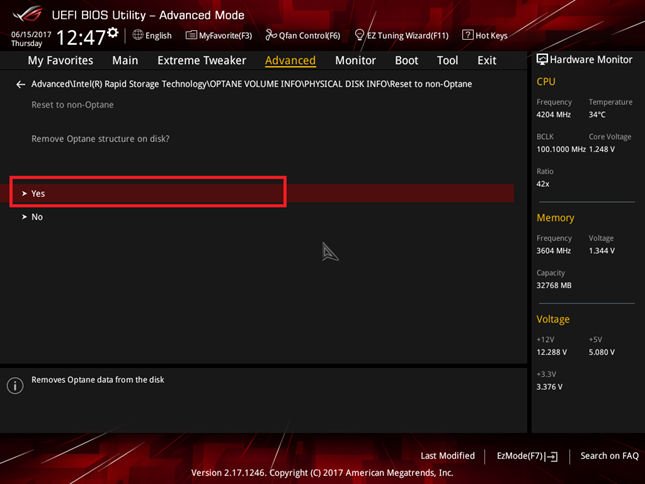The width and height of the screenshot is (645, 484).
Task: Click the memory capacity 32768 MB
Action: pos(554,285)
